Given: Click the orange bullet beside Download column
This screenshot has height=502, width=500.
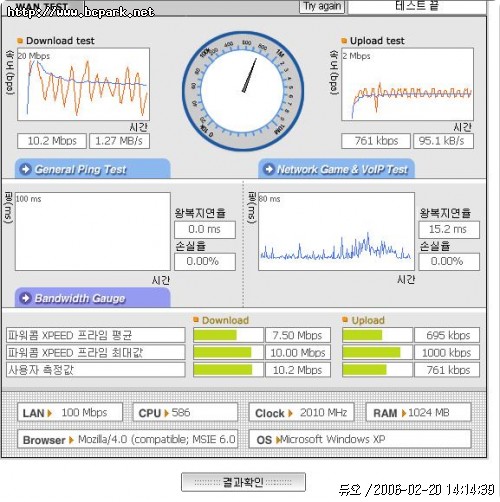Looking at the screenshot, I should 196,320.
